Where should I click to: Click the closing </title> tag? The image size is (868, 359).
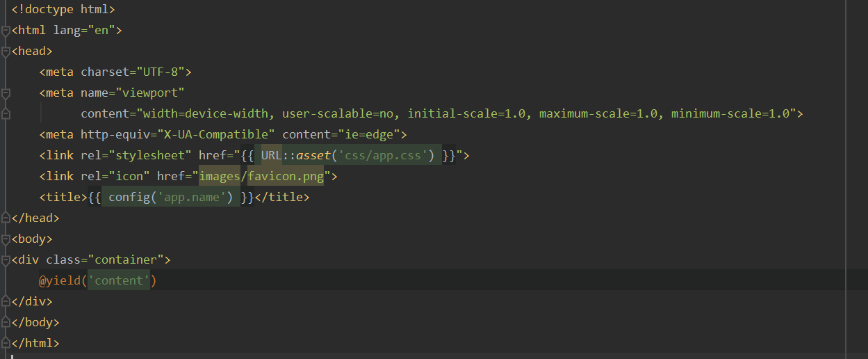pyautogui.click(x=282, y=198)
